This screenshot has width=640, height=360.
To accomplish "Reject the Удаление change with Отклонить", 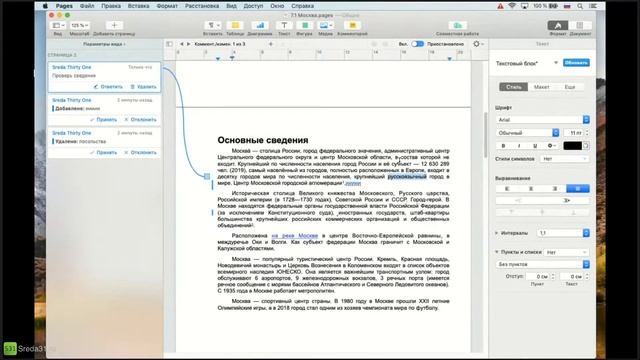I will 140,152.
